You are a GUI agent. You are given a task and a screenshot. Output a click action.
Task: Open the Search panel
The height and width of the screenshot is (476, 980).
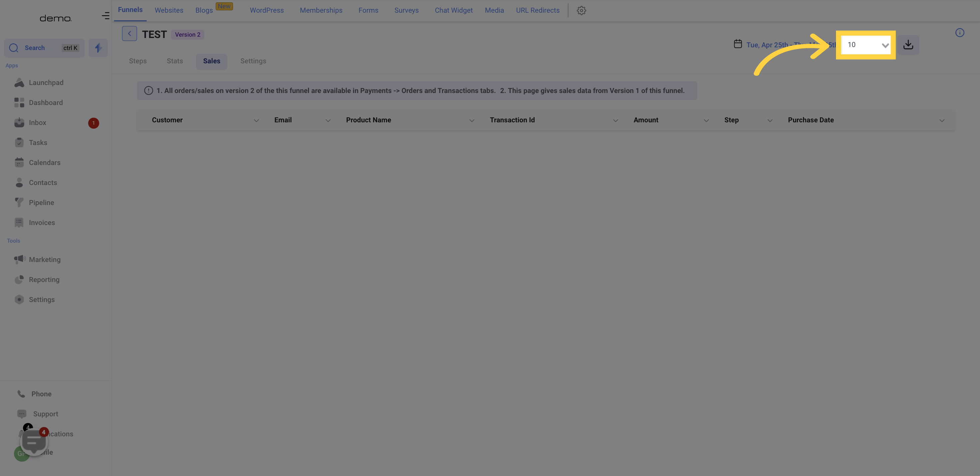click(x=44, y=48)
